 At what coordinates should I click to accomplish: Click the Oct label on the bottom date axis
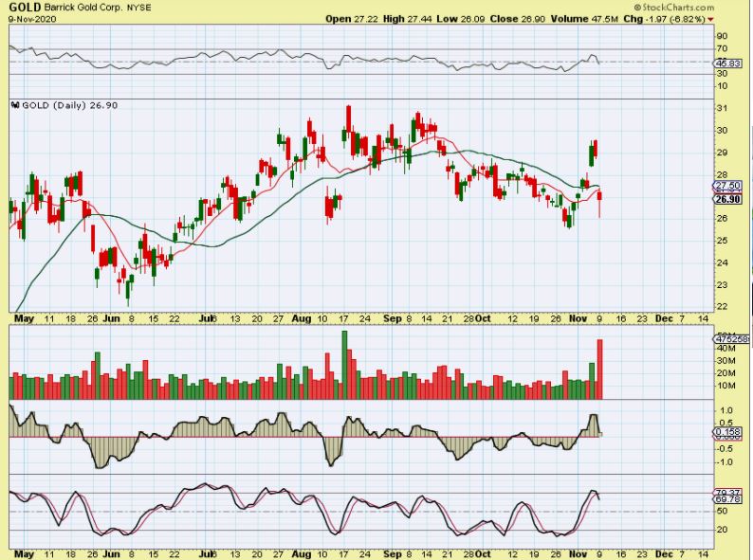pyautogui.click(x=484, y=554)
